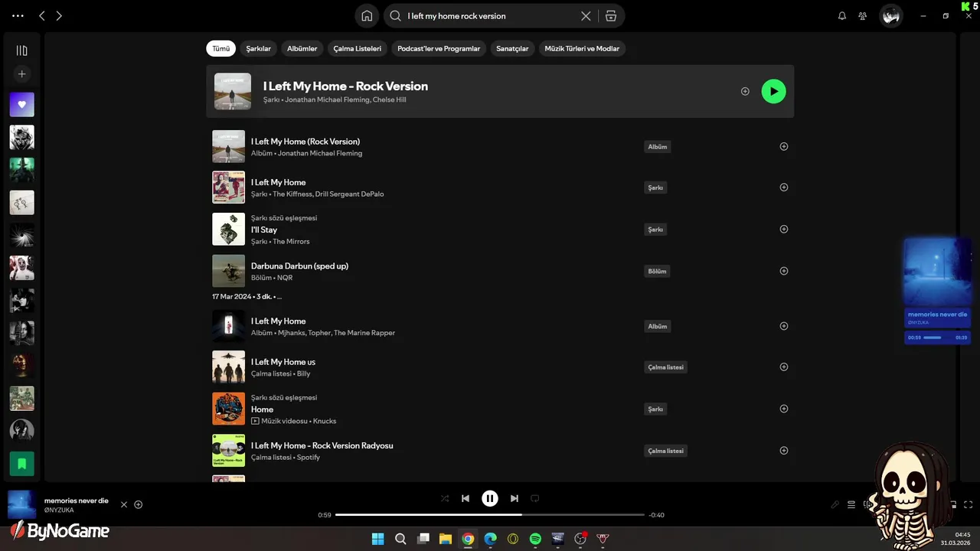This screenshot has width=980, height=551.
Task: Open I'll Stay song title
Action: coord(264,230)
